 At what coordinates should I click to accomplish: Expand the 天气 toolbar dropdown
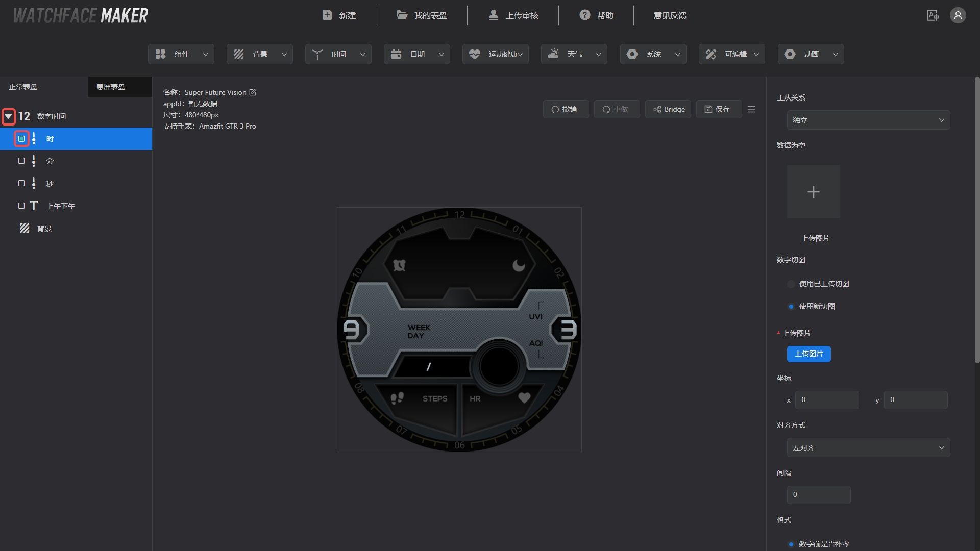(574, 54)
